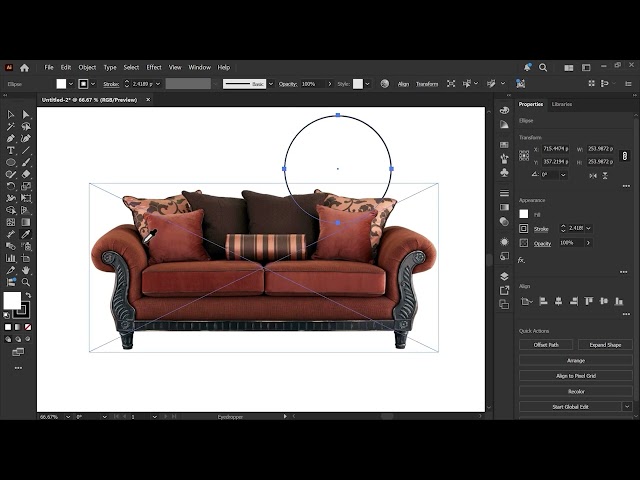The height and width of the screenshot is (480, 640).
Task: Open Properties panel stroke weight dropdown
Action: (589, 228)
